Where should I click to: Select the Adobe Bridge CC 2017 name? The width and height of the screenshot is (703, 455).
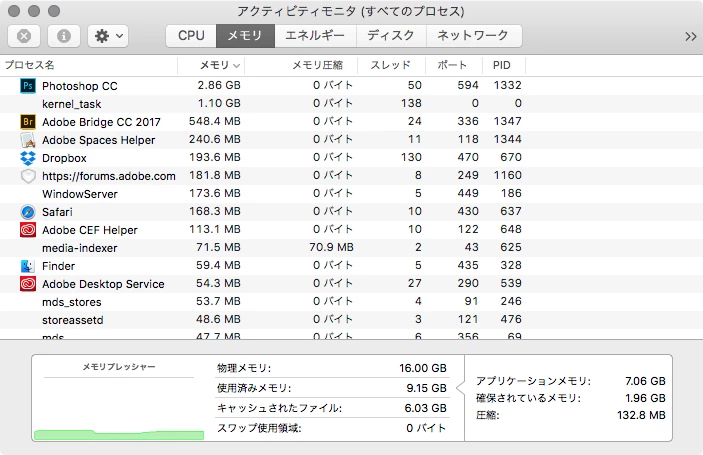[x=101, y=122]
